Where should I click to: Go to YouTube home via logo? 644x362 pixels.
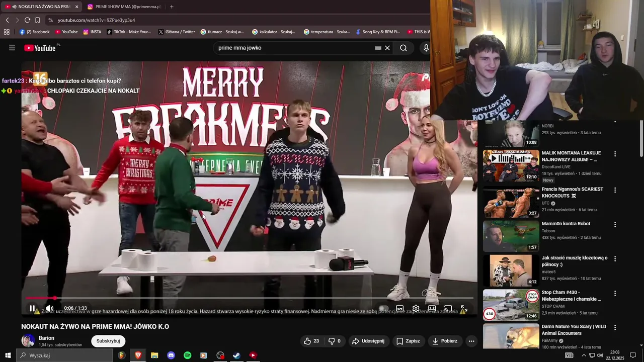point(40,48)
